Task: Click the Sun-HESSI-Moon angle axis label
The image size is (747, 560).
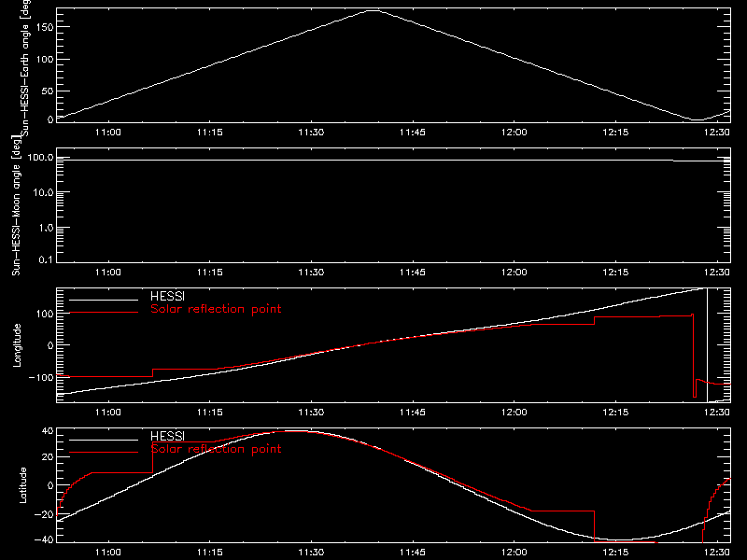Action: click(x=16, y=205)
